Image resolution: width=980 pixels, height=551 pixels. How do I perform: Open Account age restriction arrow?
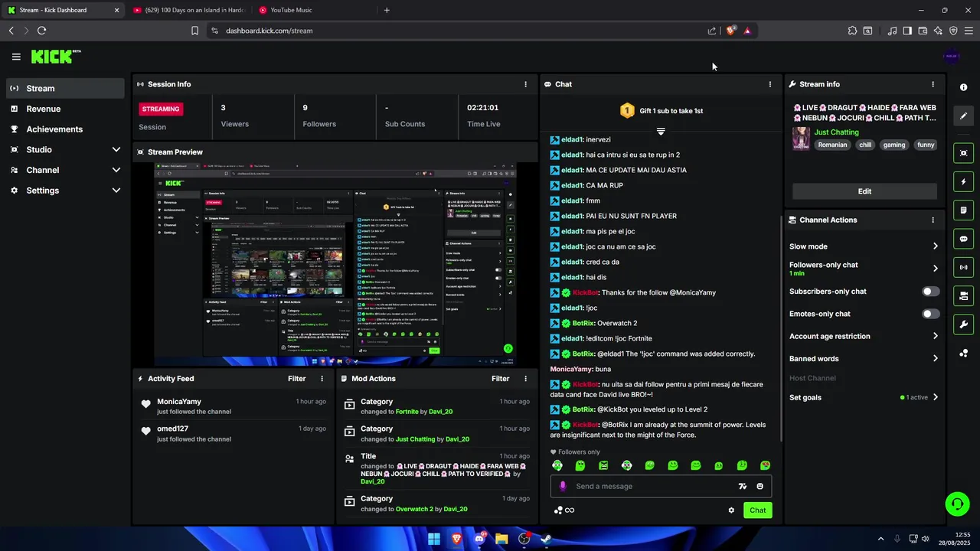coord(935,336)
